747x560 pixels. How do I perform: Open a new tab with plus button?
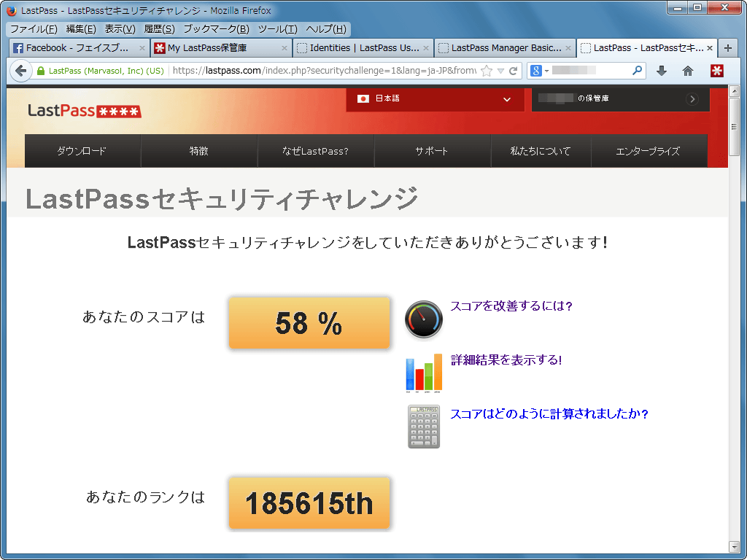click(x=727, y=48)
